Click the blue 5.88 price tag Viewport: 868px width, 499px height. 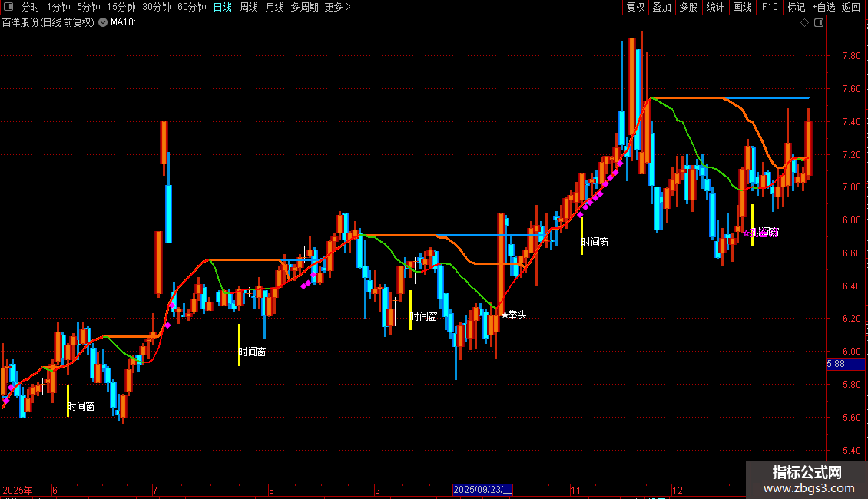(845, 364)
